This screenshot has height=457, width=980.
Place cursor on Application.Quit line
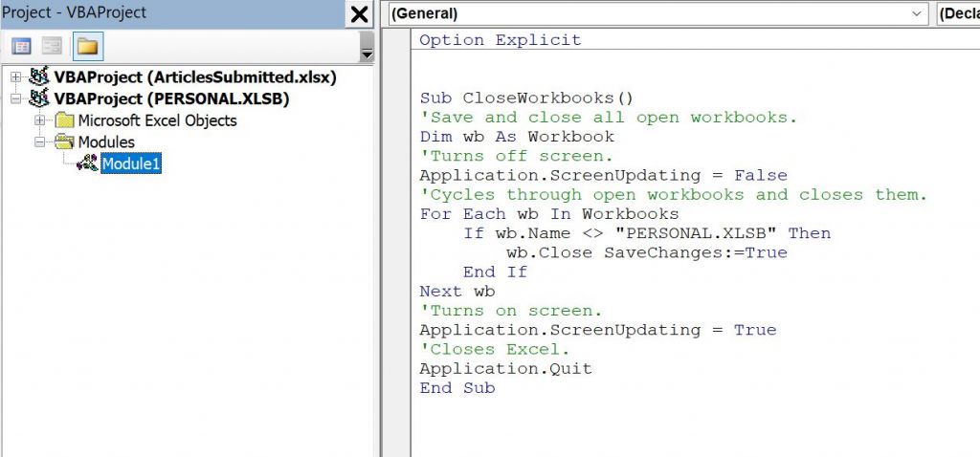505,368
